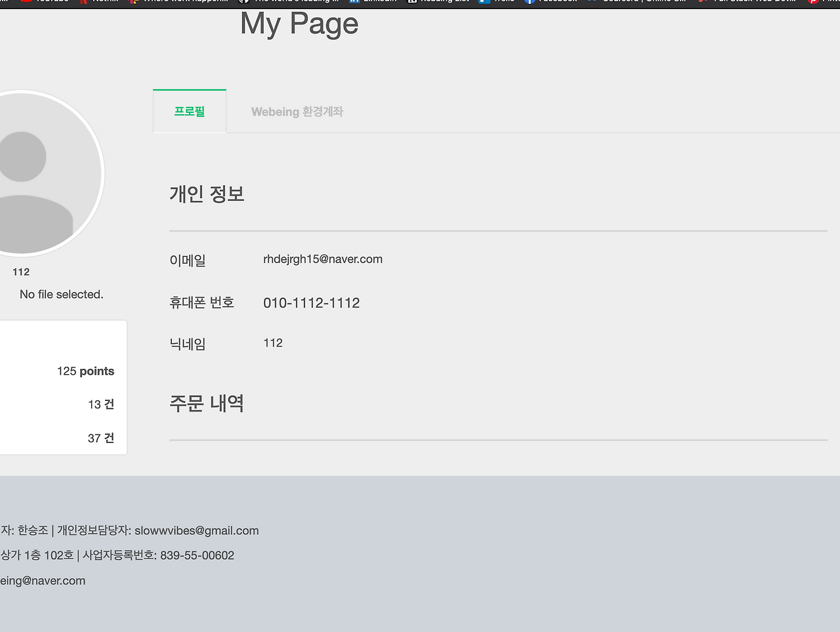Click the 37 건 count
840x632 pixels.
(100, 438)
